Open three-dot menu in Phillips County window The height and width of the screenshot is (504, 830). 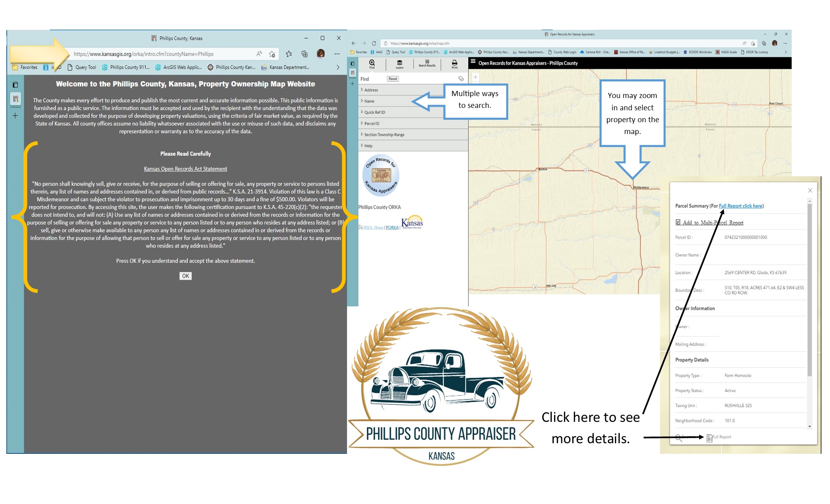(337, 54)
